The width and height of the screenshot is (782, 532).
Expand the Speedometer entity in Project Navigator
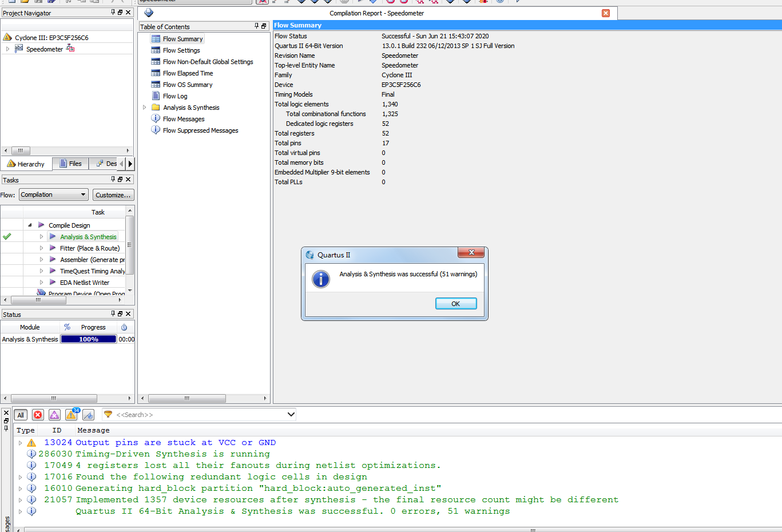[7, 49]
